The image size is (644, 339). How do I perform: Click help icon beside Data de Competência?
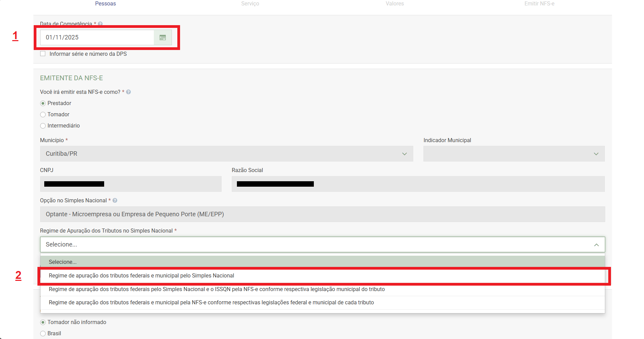100,24
